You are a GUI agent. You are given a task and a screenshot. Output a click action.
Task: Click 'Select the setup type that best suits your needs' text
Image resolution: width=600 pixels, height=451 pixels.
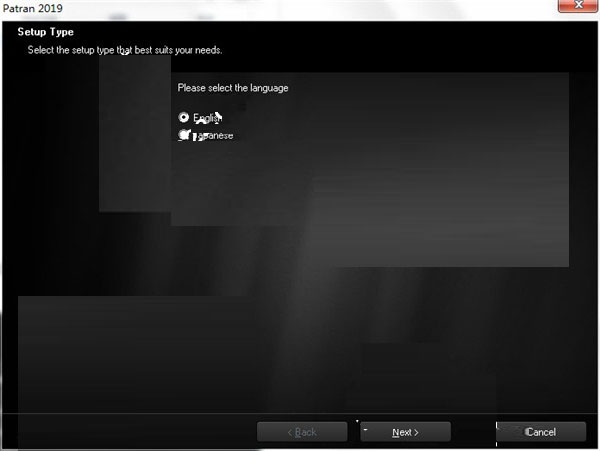(125, 50)
